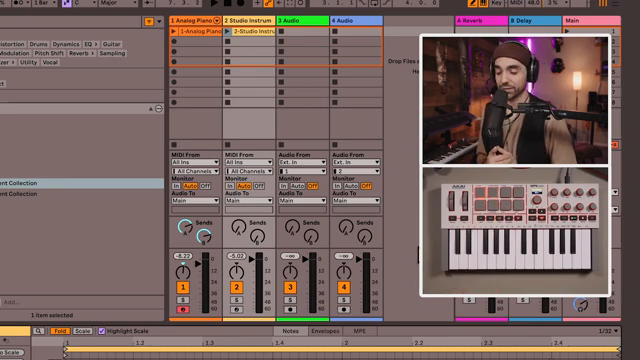Select the Drums browser tag

pyautogui.click(x=38, y=44)
